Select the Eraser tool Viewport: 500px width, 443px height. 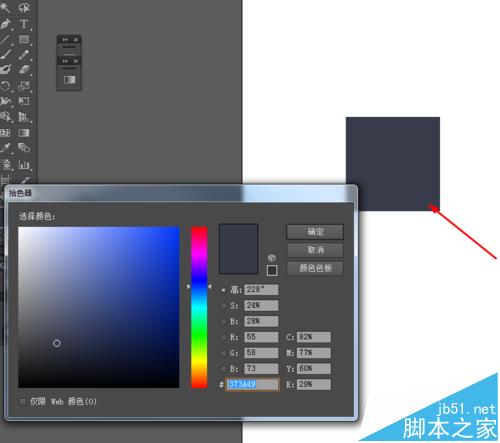click(24, 70)
